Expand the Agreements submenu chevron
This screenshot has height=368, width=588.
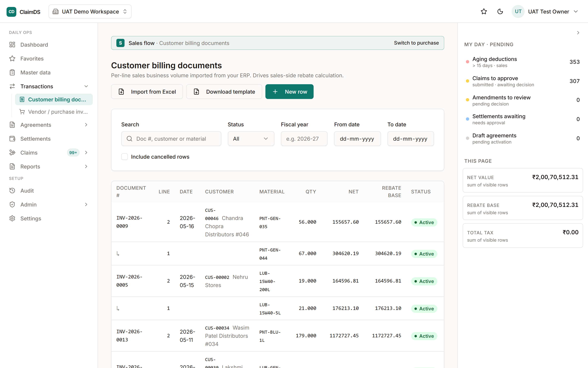coord(86,125)
